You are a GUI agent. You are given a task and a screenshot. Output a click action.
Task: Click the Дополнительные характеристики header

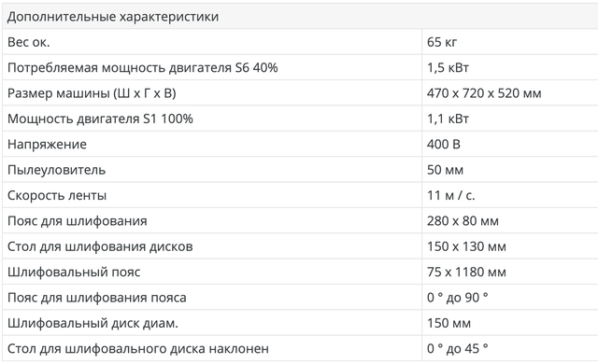click(x=113, y=17)
